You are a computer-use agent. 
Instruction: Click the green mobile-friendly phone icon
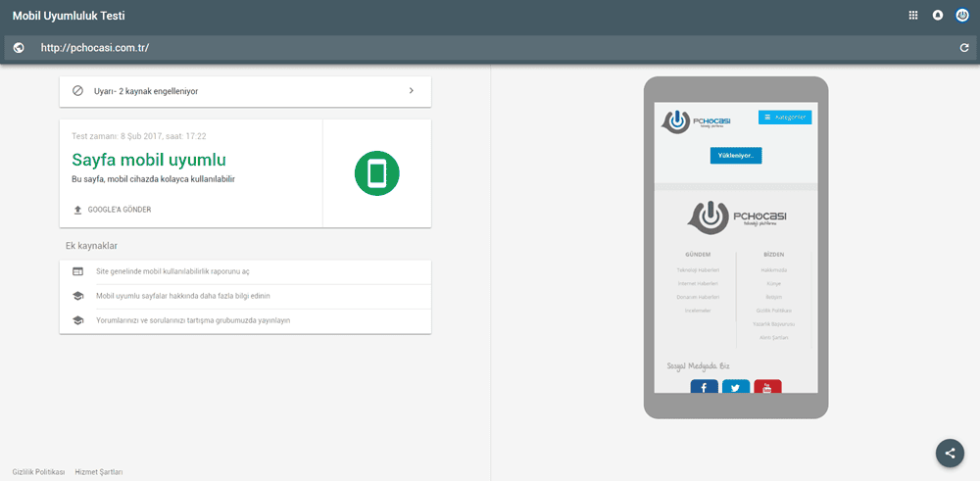coord(377,173)
